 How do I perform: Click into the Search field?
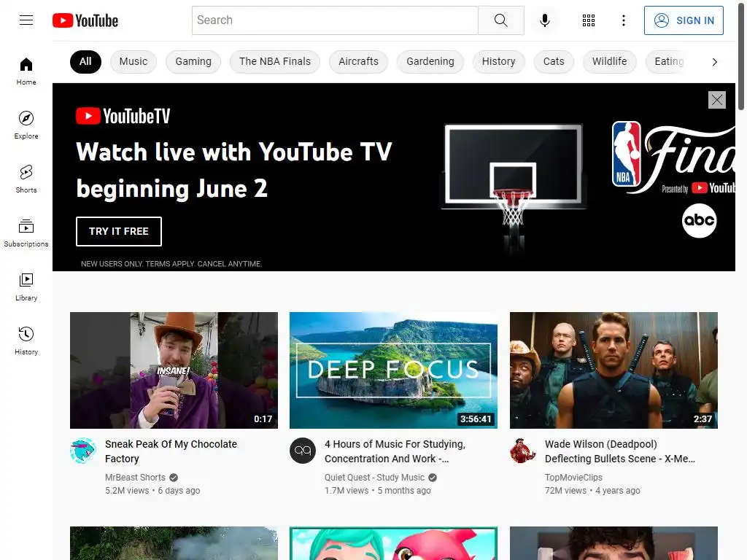pos(335,20)
